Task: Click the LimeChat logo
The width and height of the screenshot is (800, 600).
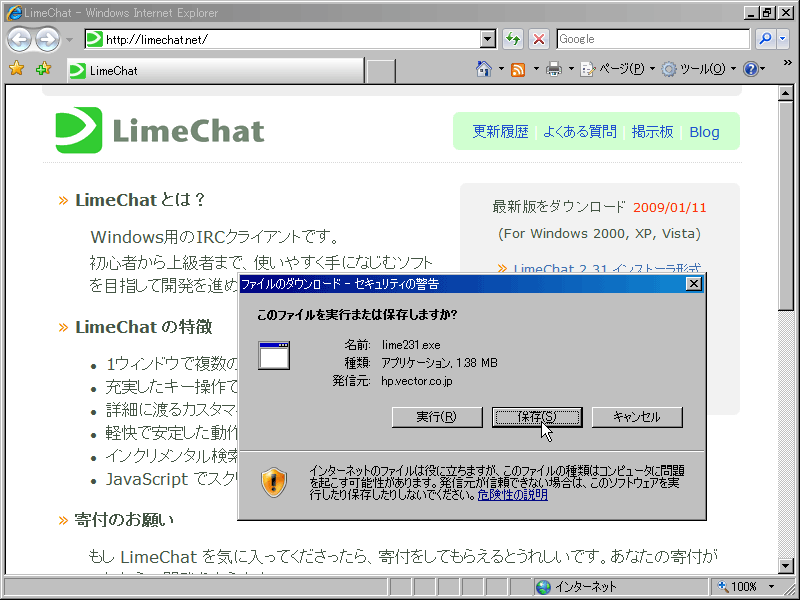Action: pyautogui.click(x=160, y=130)
